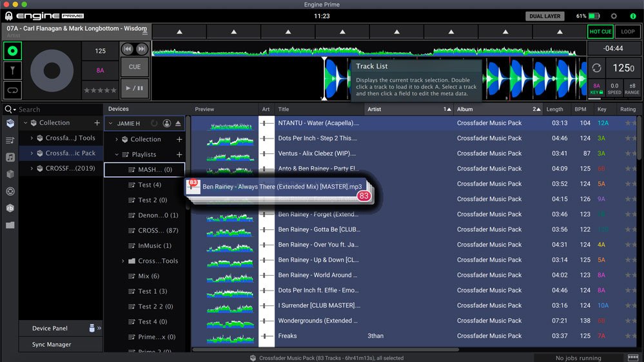Viewport: 644px width, 362px height.
Task: Click the fourth hot cue pad
Action: coord(342,32)
